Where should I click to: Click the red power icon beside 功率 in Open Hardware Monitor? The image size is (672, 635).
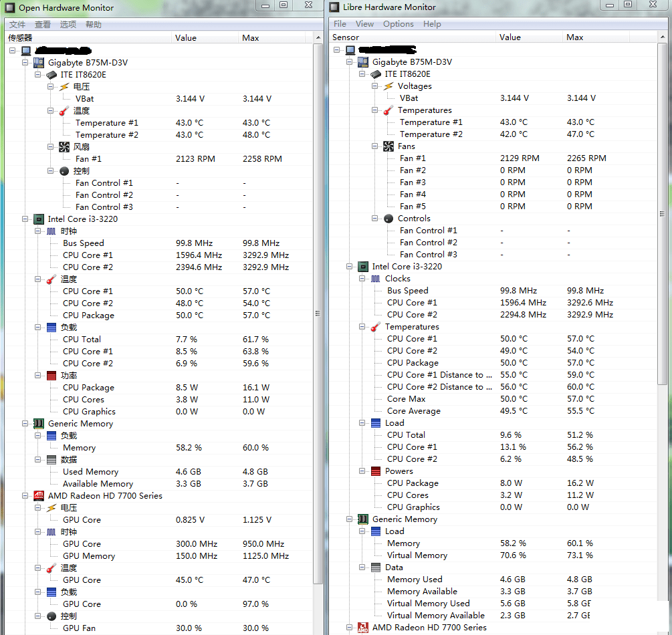click(51, 376)
